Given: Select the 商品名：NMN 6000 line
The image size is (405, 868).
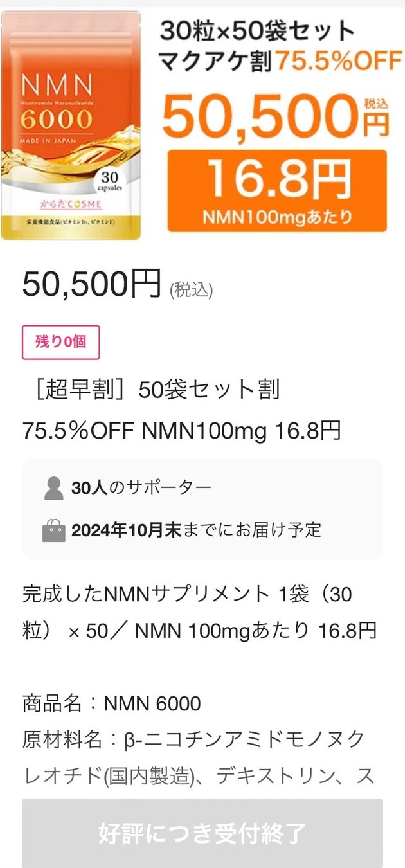Looking at the screenshot, I should coord(112,703).
